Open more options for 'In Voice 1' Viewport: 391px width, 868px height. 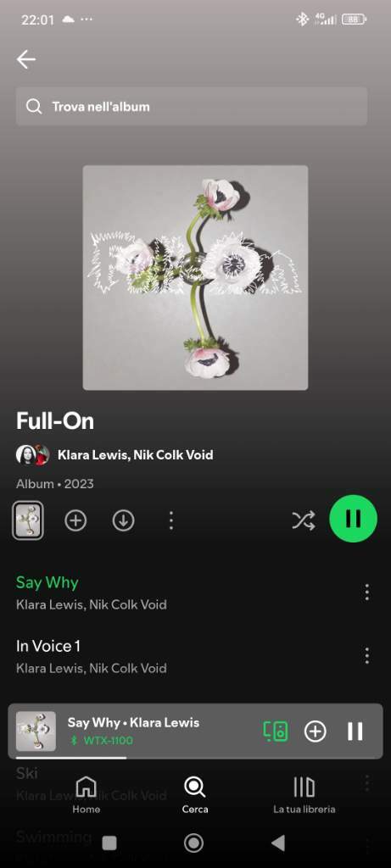point(366,656)
